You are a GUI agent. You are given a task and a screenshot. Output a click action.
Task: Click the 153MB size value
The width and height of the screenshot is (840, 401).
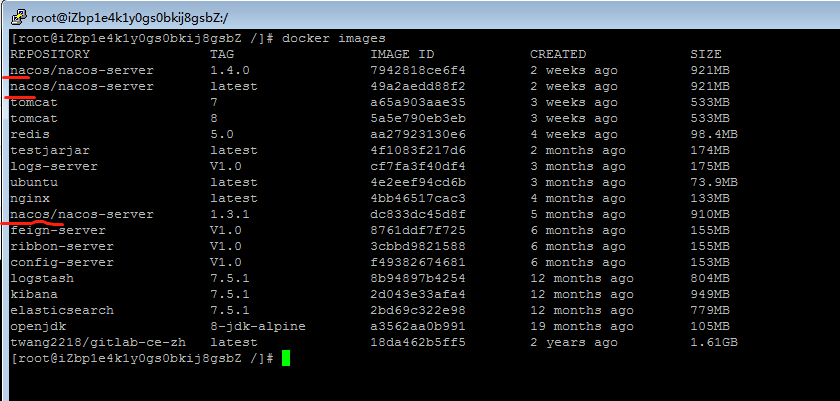click(710, 262)
